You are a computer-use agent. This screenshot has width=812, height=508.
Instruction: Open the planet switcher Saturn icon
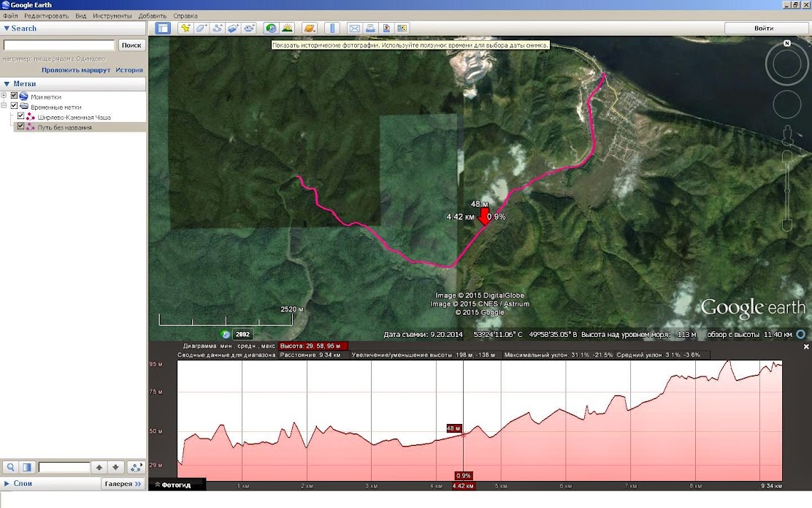click(309, 29)
